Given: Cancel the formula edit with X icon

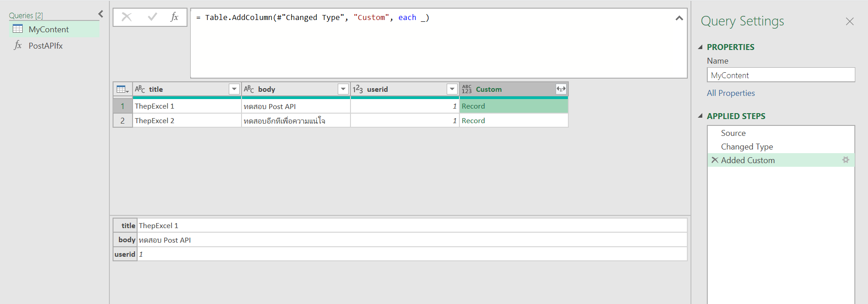Looking at the screenshot, I should pos(127,17).
